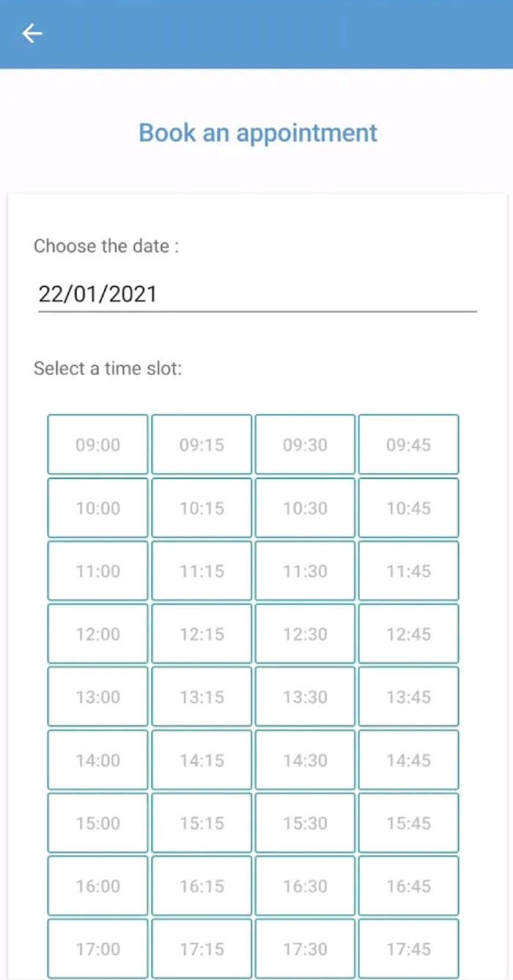Choose the 12:15 time slot

pos(202,634)
